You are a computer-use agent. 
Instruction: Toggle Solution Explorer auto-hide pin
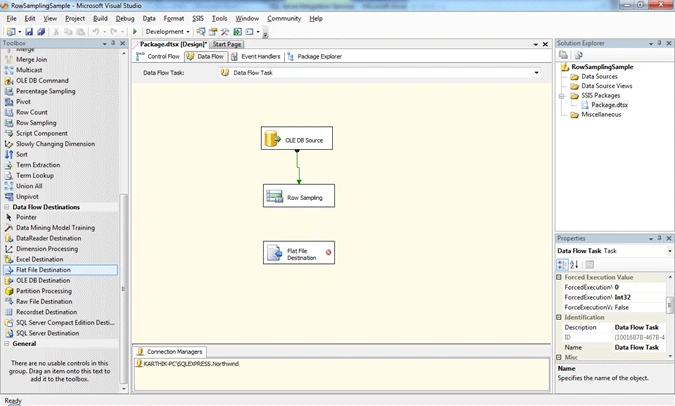tap(659, 43)
